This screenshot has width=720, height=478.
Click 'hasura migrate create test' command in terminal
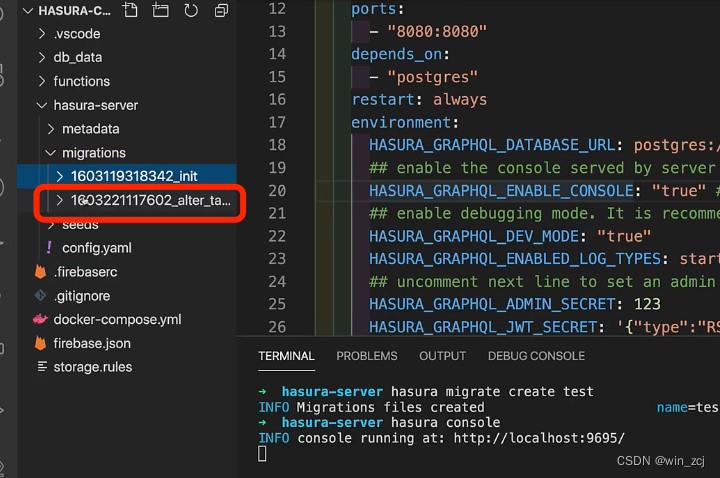(x=492, y=392)
